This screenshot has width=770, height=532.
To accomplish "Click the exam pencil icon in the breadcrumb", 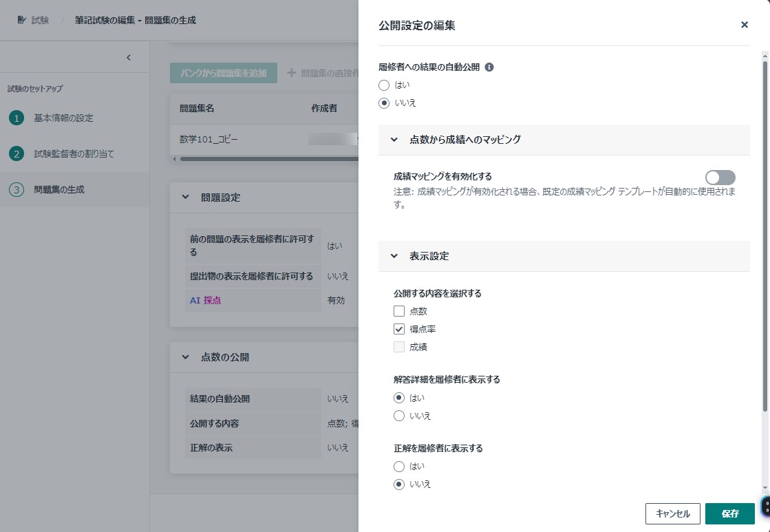I will 20,21.
